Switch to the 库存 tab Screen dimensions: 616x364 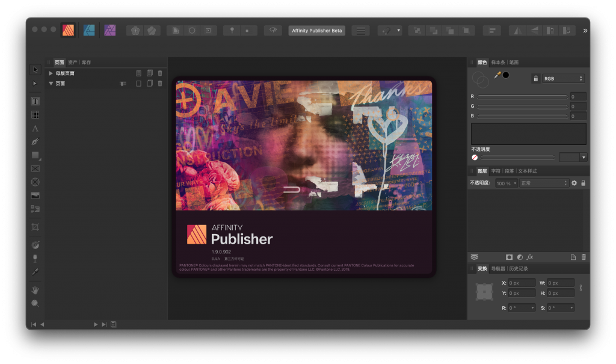[86, 63]
